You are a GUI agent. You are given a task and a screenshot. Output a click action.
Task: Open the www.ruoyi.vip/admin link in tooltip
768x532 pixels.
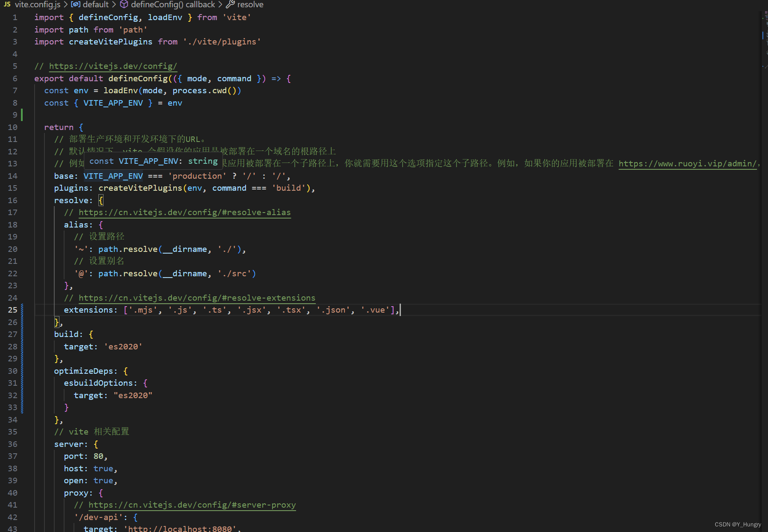(688, 163)
